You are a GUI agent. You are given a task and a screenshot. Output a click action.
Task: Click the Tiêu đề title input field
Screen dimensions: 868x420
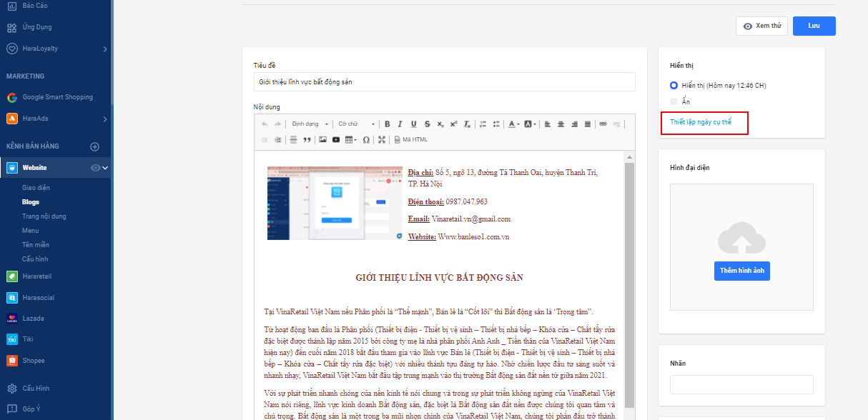(x=444, y=81)
